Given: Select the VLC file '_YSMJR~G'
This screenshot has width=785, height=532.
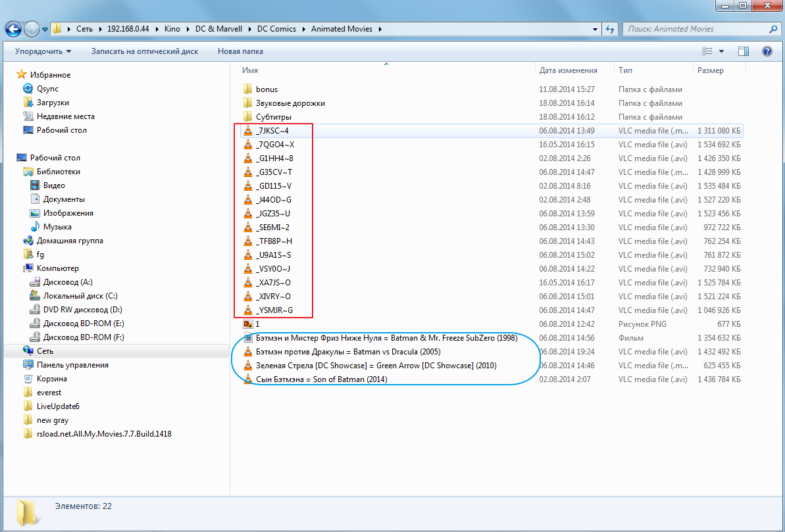Looking at the screenshot, I should (268, 310).
